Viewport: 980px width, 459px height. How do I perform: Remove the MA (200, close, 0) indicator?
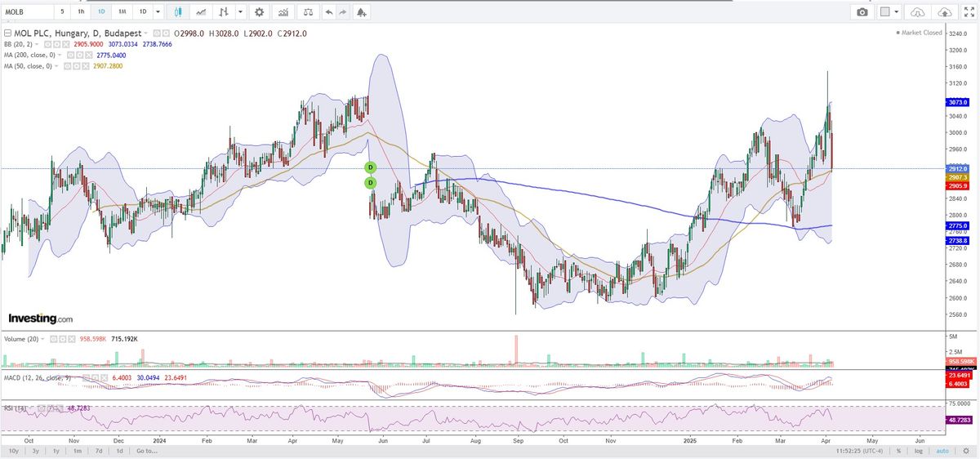[88, 55]
